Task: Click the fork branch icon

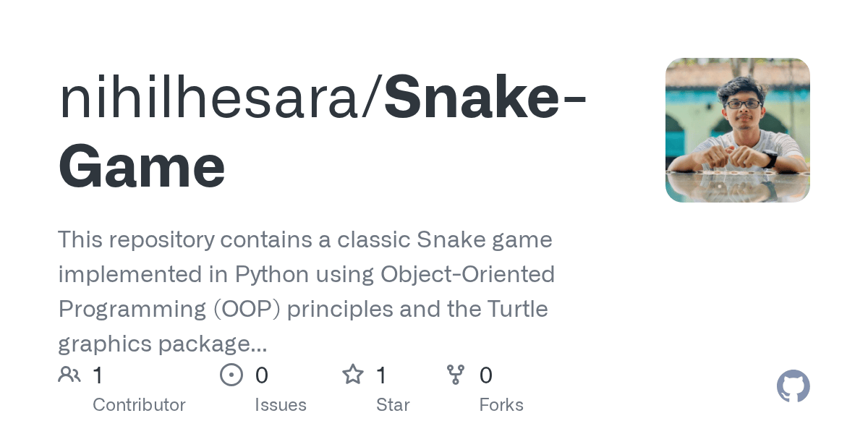Action: (x=456, y=375)
